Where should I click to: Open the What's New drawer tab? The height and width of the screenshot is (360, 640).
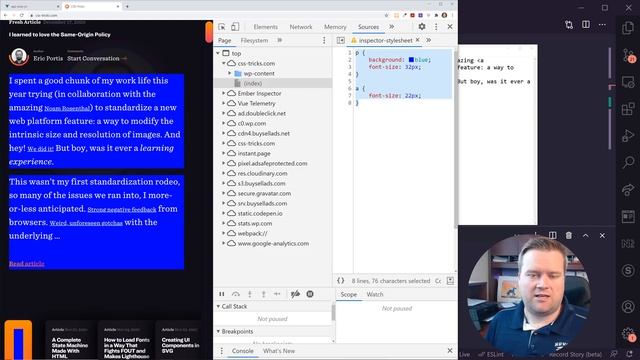279,351
